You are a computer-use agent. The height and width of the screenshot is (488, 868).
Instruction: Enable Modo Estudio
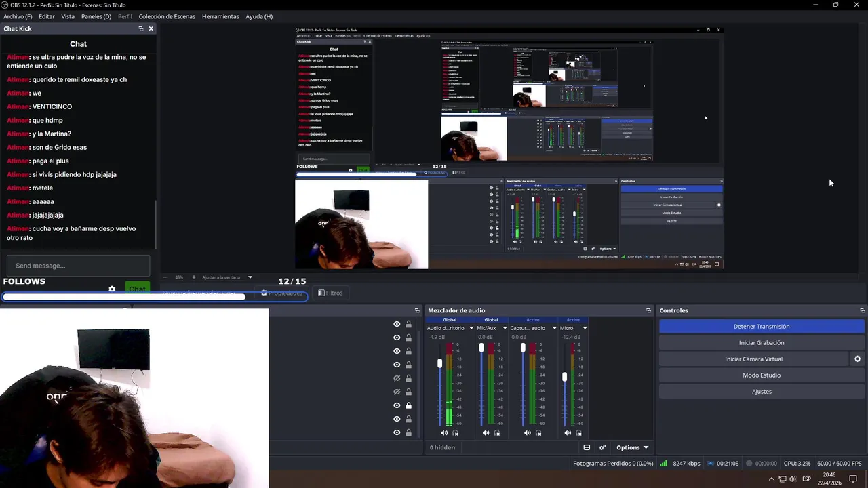pyautogui.click(x=762, y=375)
